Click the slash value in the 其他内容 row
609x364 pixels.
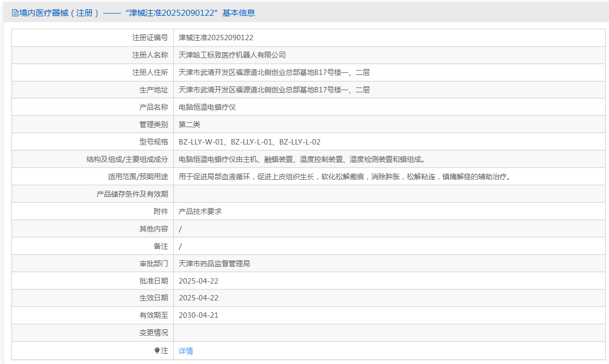(180, 229)
